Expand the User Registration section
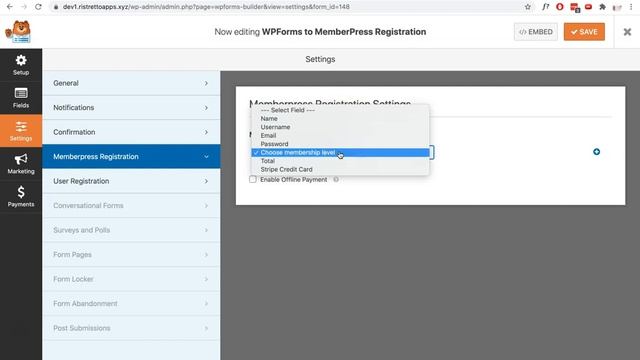Screen dimensions: 640x360 (x=131, y=181)
